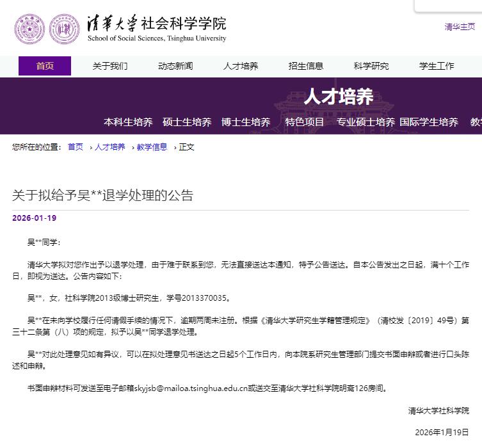482x448 pixels.
Task: Select 学生工作 from the main navigation
Action: coord(437,66)
